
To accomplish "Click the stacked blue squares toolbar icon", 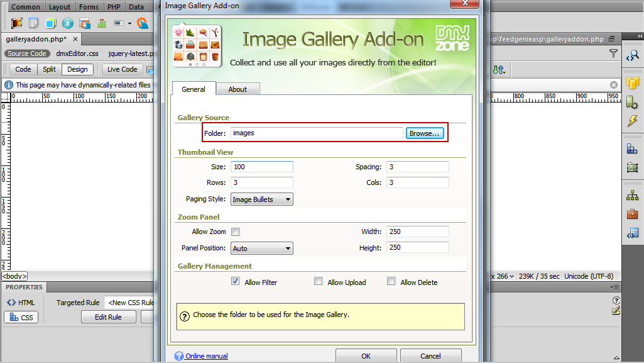I will point(50,23).
